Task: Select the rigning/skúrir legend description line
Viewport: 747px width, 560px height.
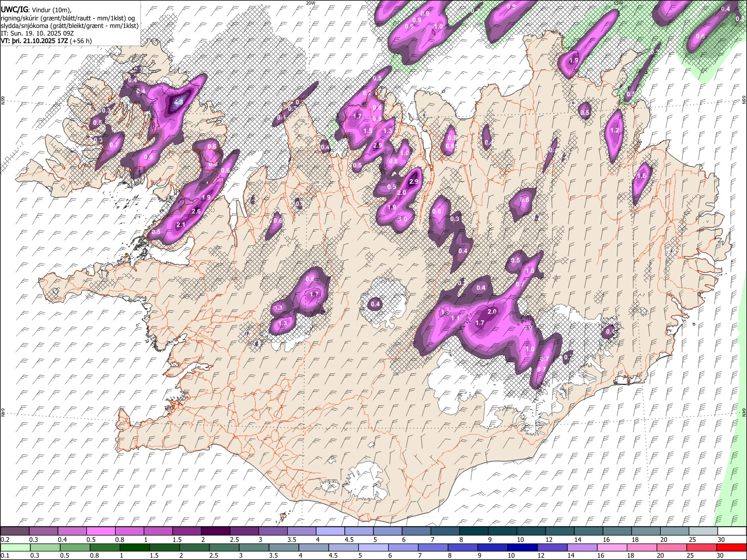Action: pyautogui.click(x=68, y=17)
